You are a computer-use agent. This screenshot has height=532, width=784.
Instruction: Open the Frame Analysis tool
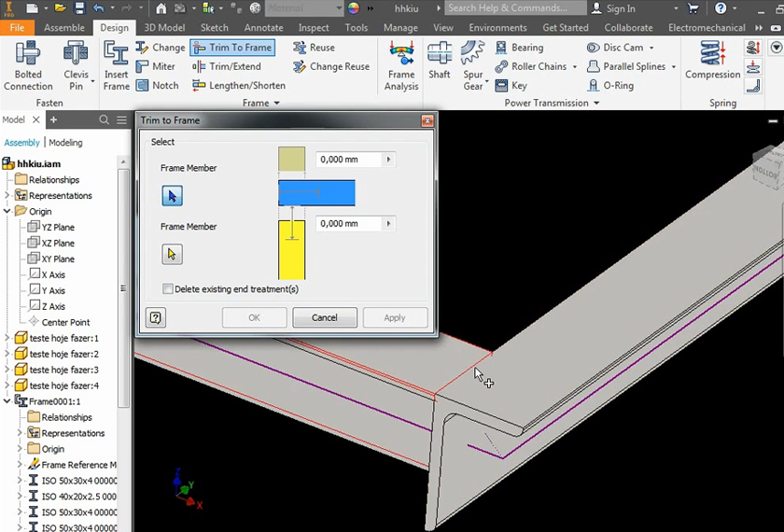point(401,54)
